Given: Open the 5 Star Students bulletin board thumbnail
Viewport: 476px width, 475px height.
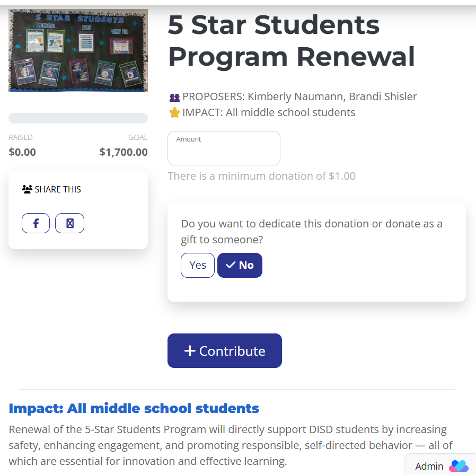Looking at the screenshot, I should (78, 50).
